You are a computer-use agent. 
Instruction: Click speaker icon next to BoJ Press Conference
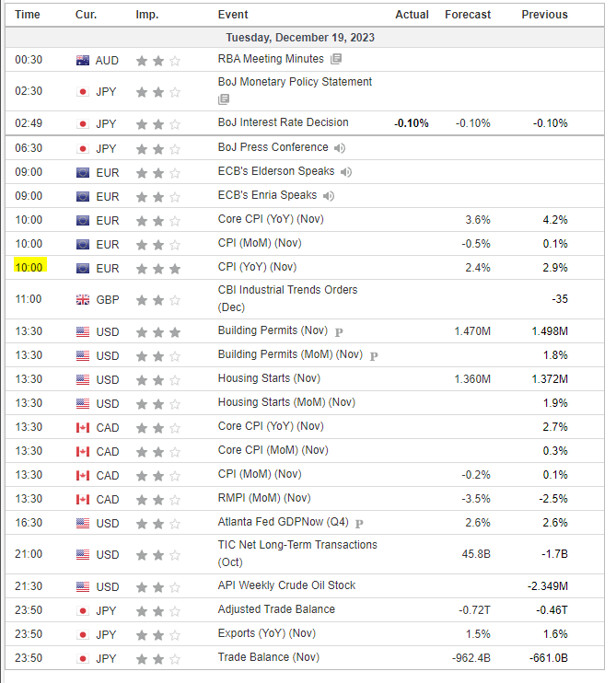tap(340, 147)
